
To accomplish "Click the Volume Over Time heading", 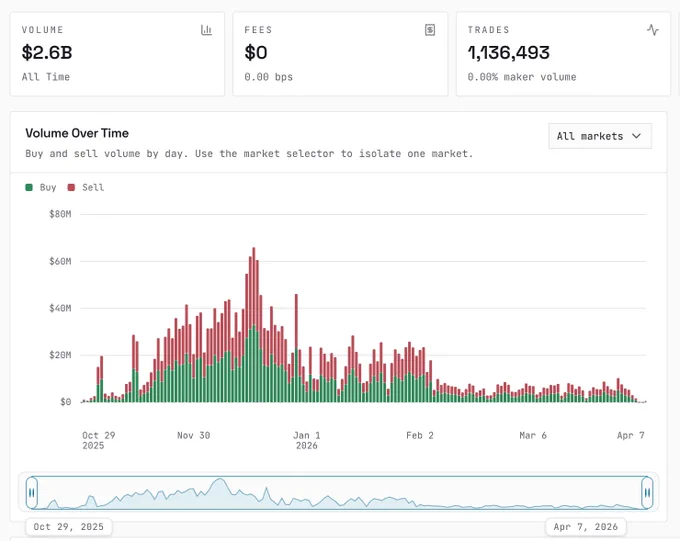I will [77, 133].
